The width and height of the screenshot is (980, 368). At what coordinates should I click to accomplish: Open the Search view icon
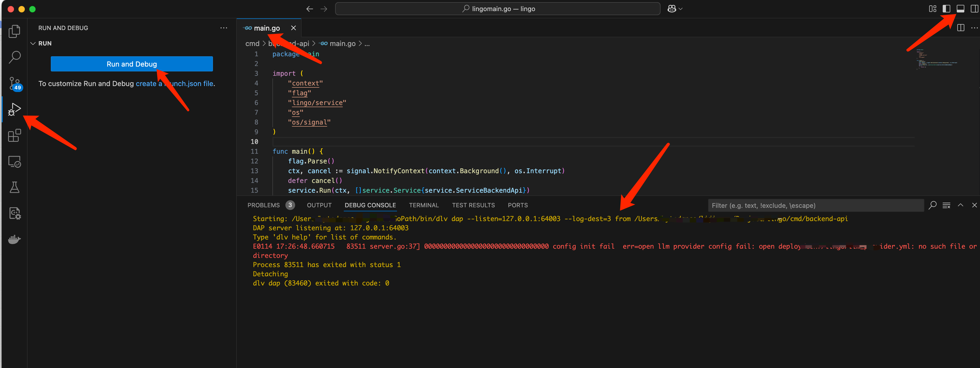pyautogui.click(x=14, y=57)
